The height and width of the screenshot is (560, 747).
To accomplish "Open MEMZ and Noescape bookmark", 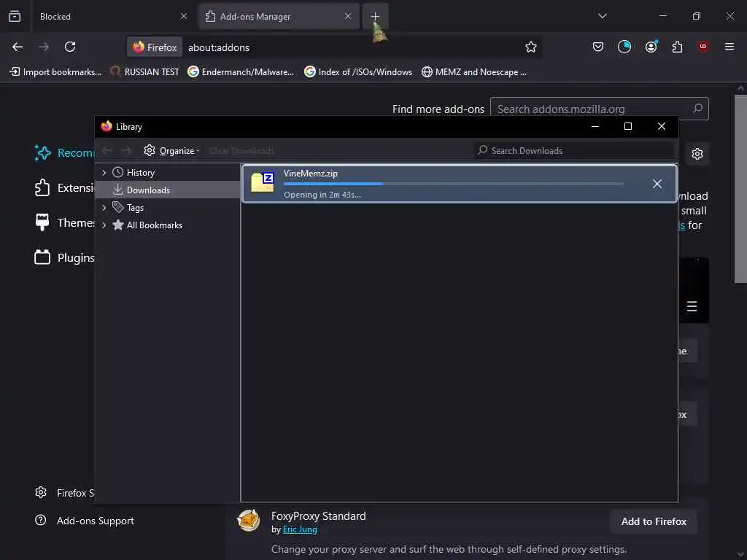I will [x=474, y=72].
